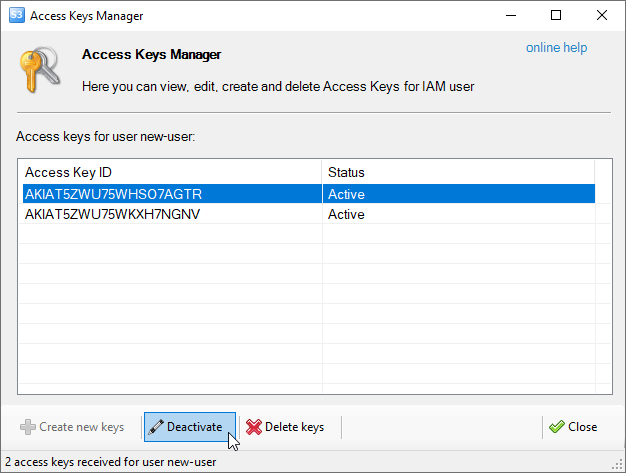Click the S3 app icon in title bar
The height and width of the screenshot is (473, 626).
click(17, 16)
